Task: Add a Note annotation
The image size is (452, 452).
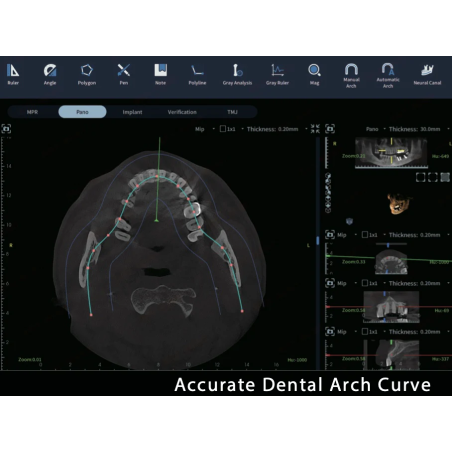Action: 160,74
